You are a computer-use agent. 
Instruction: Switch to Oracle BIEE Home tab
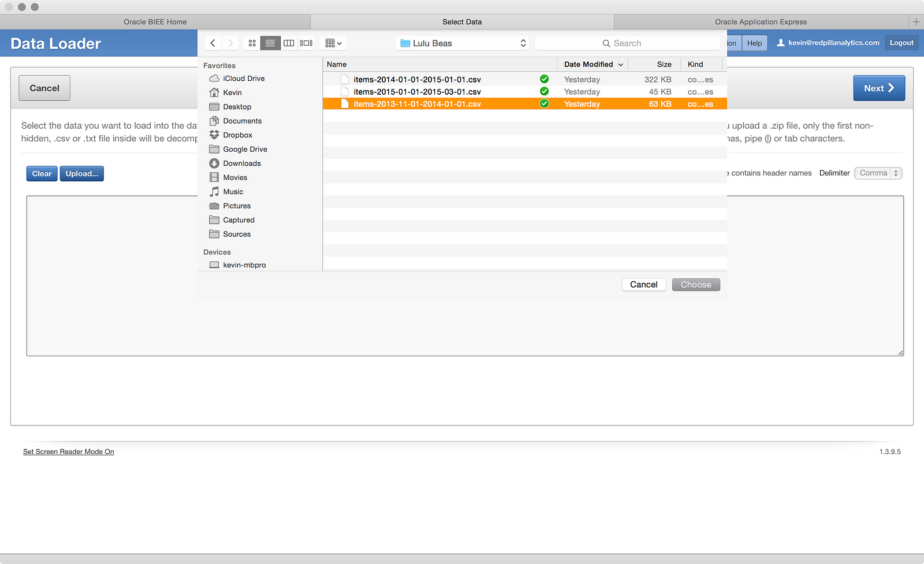pyautogui.click(x=155, y=22)
